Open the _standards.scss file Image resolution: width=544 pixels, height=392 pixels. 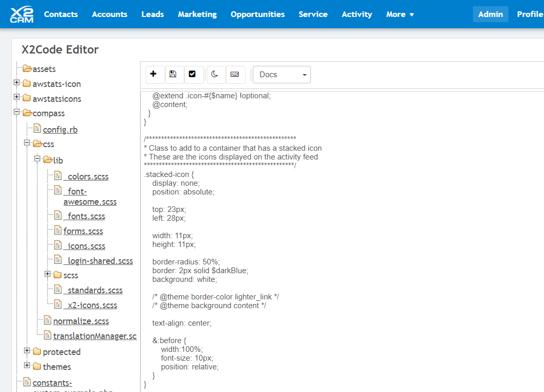tap(93, 290)
